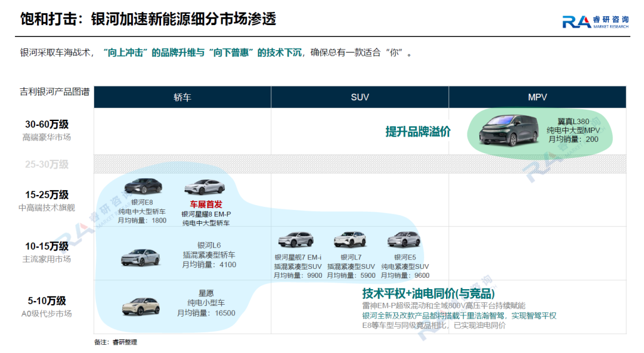Click the 5-10万级 price tier label
Screen dimensions: 644x353
point(47,301)
